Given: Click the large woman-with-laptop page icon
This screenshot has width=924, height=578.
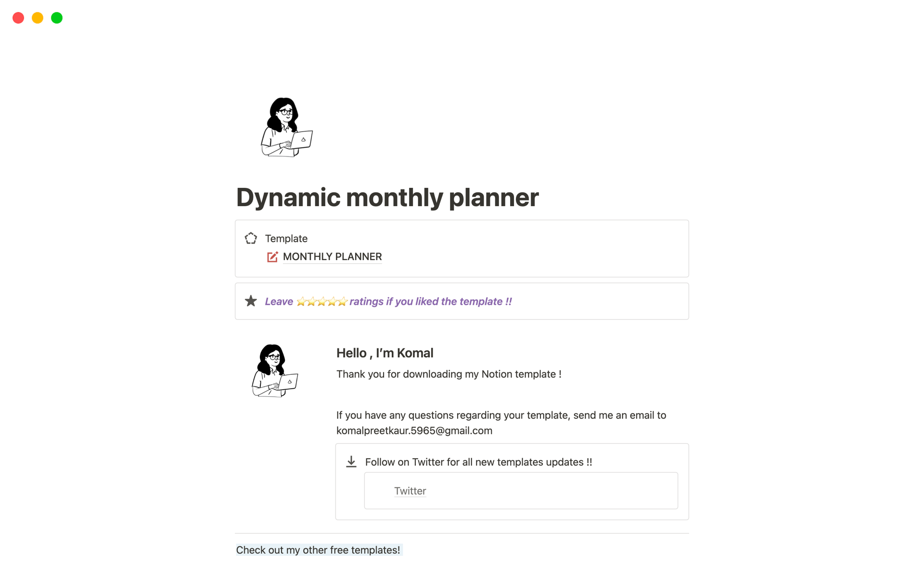Looking at the screenshot, I should (x=286, y=127).
